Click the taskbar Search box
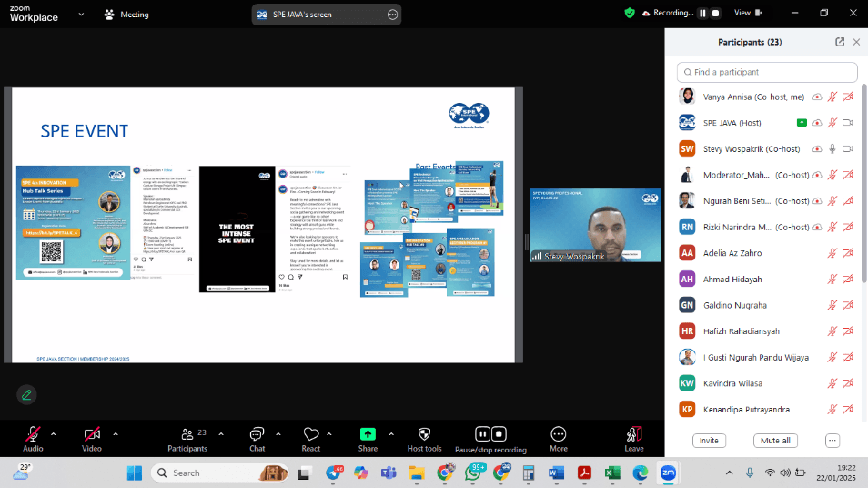868x488 pixels. pos(220,473)
